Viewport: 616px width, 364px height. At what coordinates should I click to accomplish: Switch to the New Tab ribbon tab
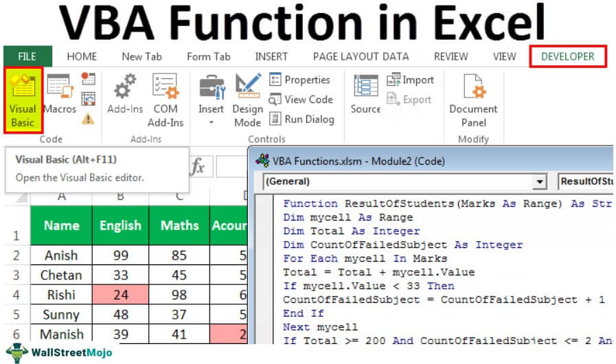click(142, 56)
